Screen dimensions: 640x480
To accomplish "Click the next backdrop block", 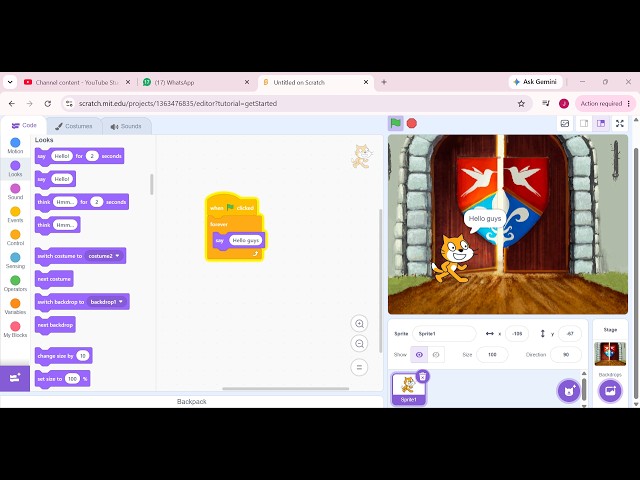I will pyautogui.click(x=55, y=325).
